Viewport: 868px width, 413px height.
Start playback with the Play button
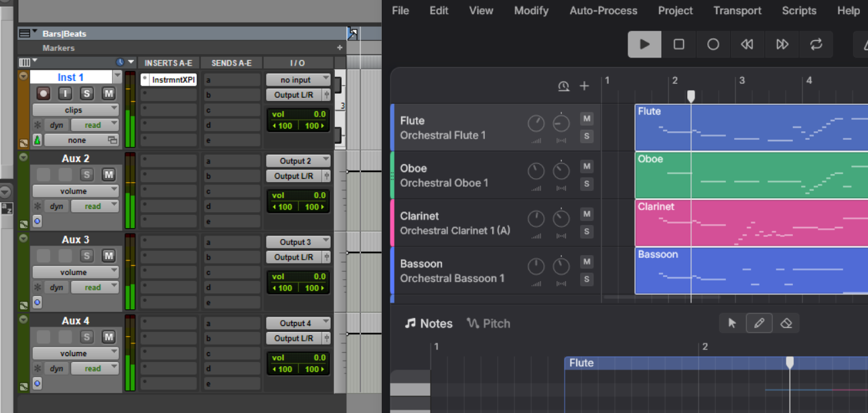(644, 44)
